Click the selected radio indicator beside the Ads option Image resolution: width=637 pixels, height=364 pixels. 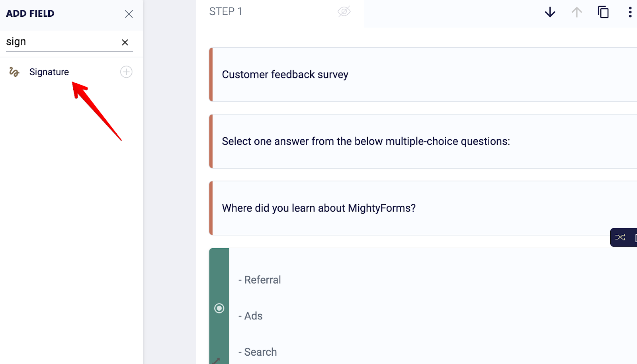click(219, 308)
